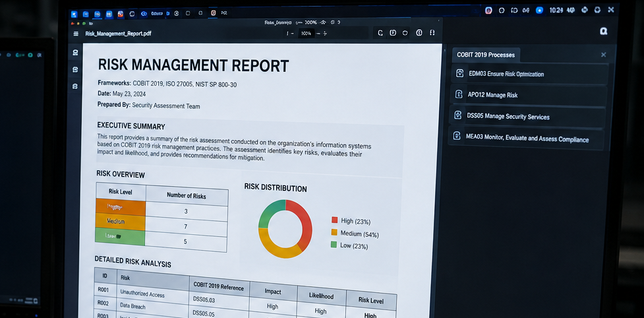Click the orange Medium (54%) legend swatch
The width and height of the screenshot is (644, 318).
(334, 232)
